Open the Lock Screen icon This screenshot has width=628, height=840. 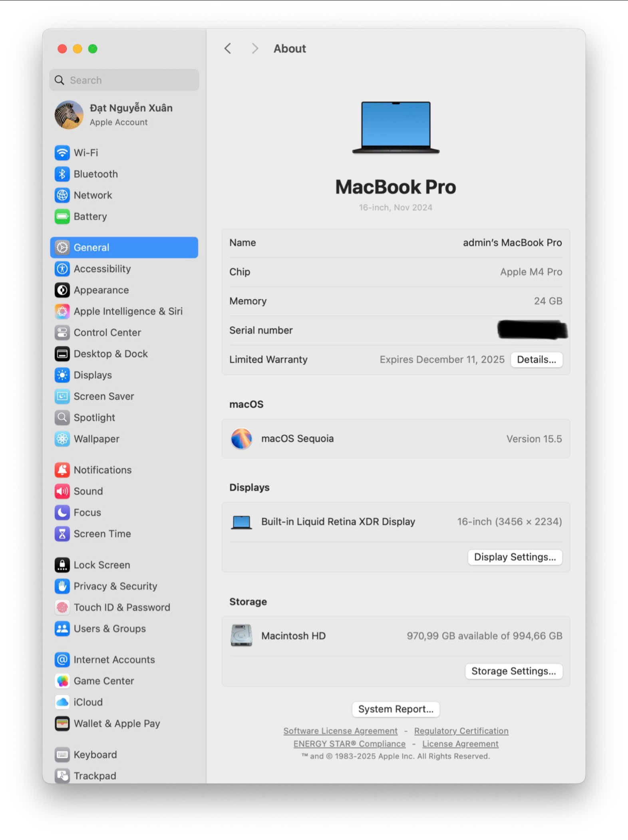[62, 565]
